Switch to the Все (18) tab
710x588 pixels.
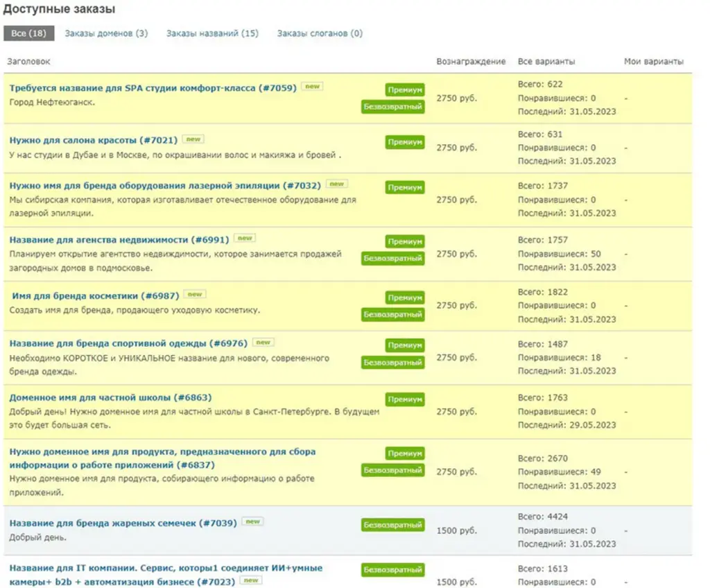pyautogui.click(x=28, y=33)
